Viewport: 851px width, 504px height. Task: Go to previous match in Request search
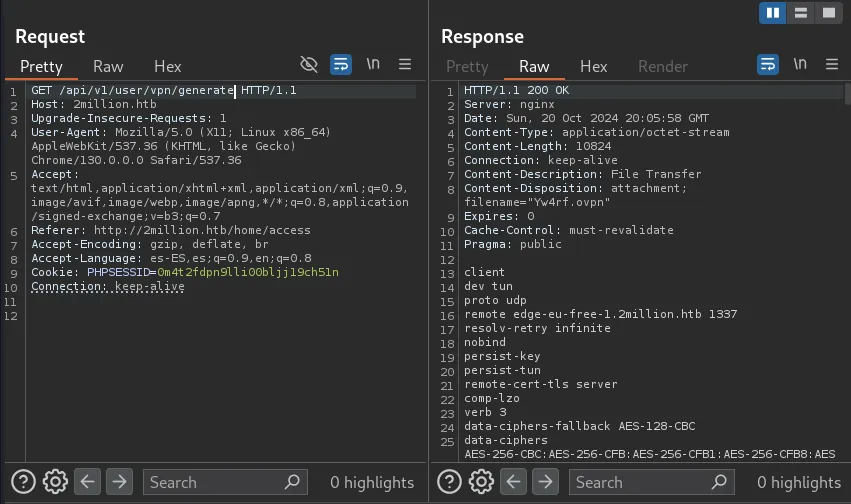pos(88,482)
